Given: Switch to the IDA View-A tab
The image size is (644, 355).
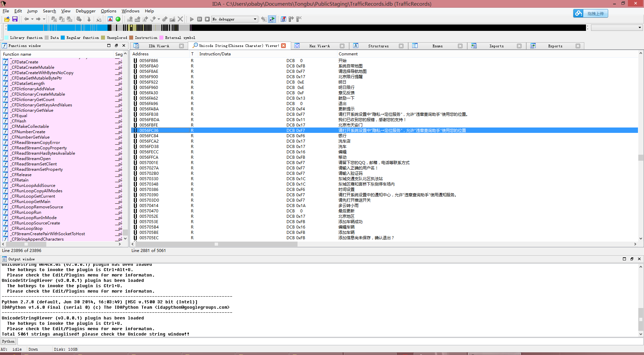Looking at the screenshot, I should click(x=159, y=46).
